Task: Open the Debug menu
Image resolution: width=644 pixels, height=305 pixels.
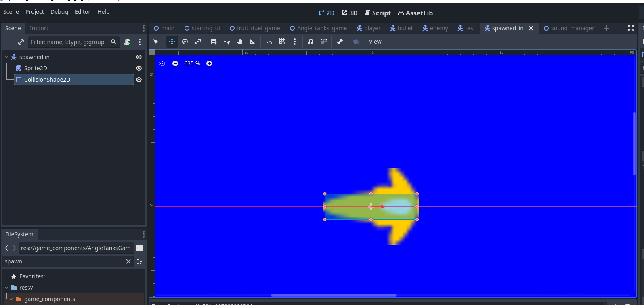Action: tap(59, 12)
